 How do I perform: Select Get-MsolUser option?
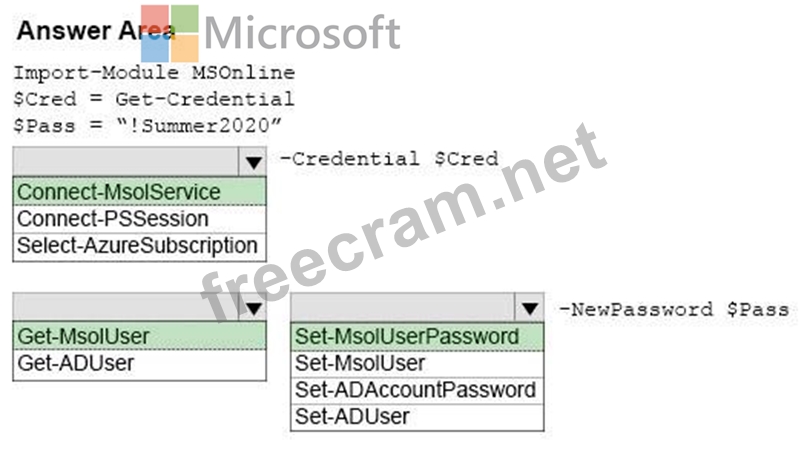(139, 336)
